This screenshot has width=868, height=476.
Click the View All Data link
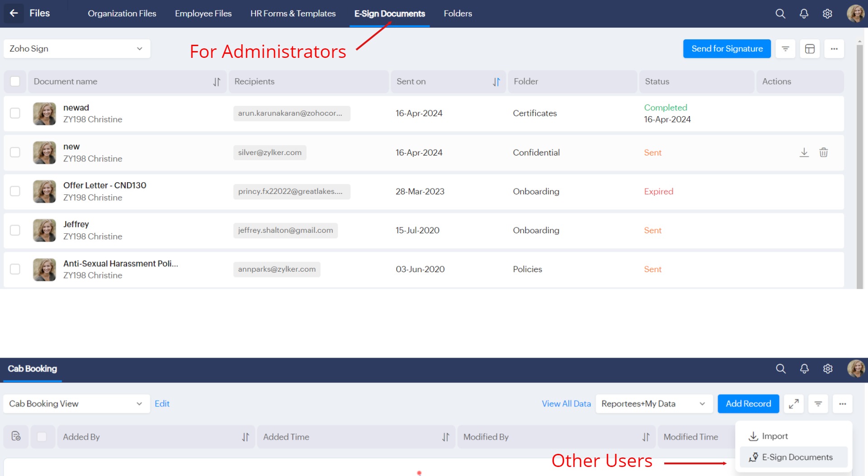(x=566, y=404)
